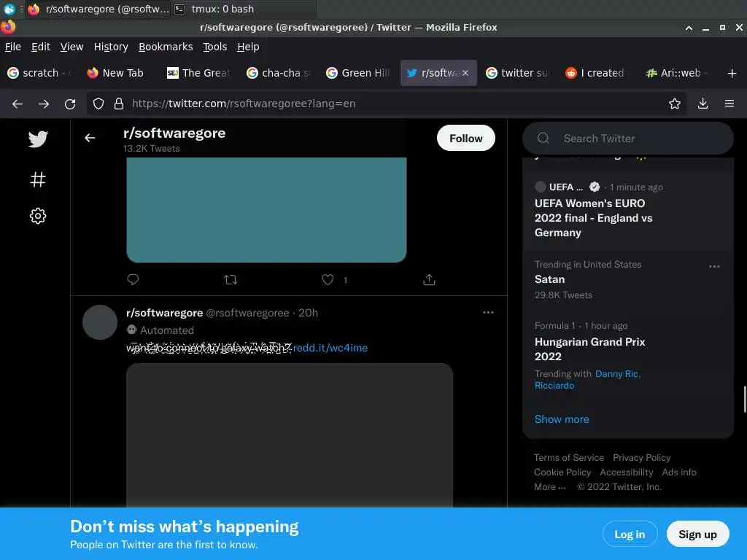Click the Log in button
Screen dimensions: 747x560
(x=630, y=534)
